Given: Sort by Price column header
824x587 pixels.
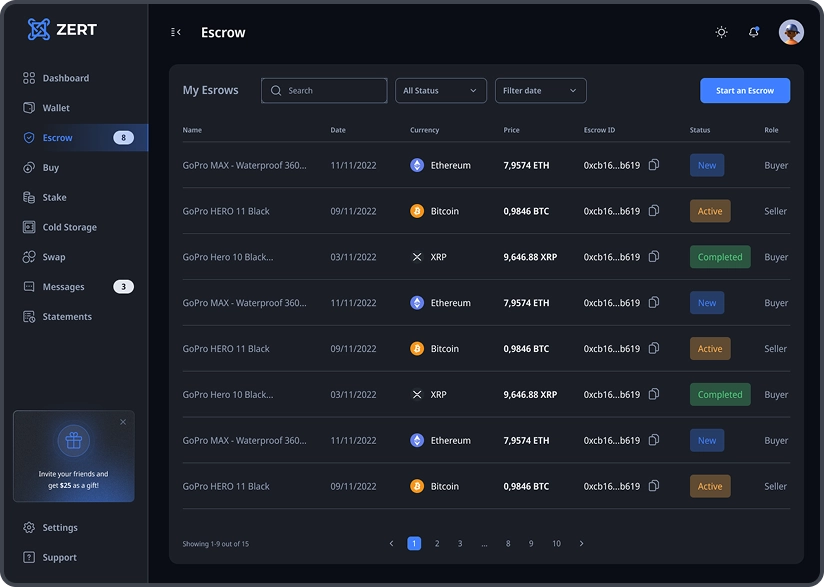Looking at the screenshot, I should coord(511,130).
